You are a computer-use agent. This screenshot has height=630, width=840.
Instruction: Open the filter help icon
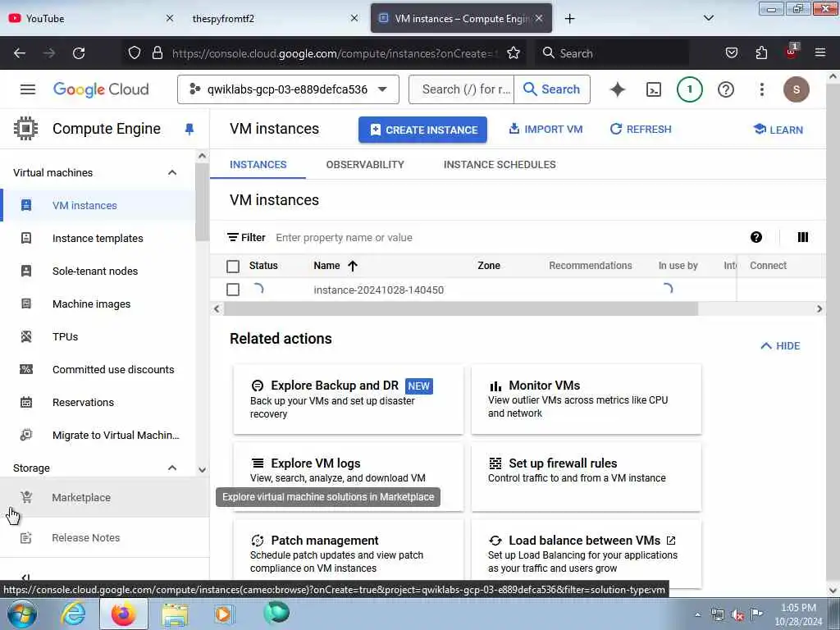(756, 237)
